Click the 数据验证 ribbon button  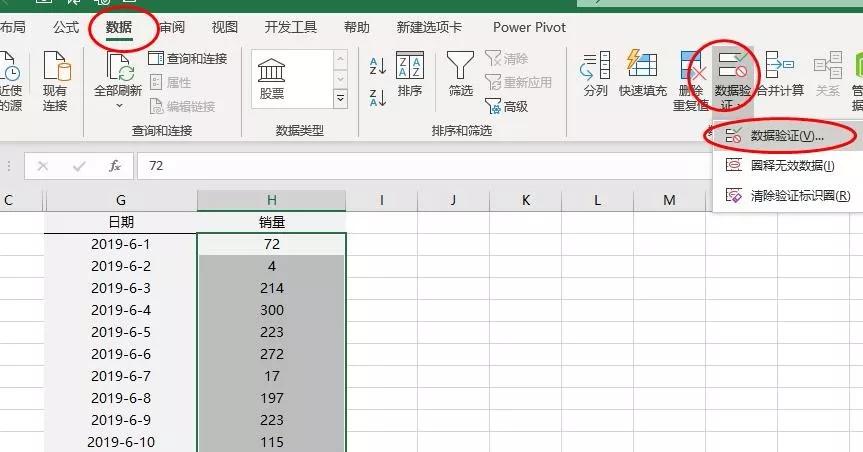point(733,80)
